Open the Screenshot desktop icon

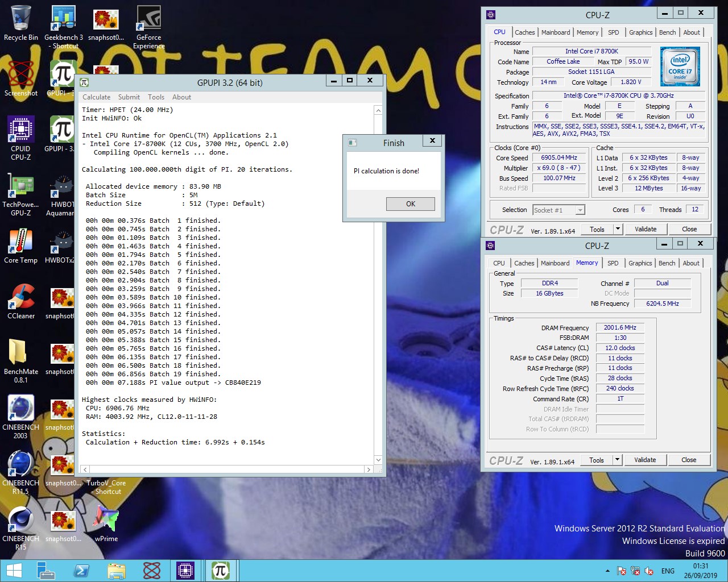click(x=21, y=79)
